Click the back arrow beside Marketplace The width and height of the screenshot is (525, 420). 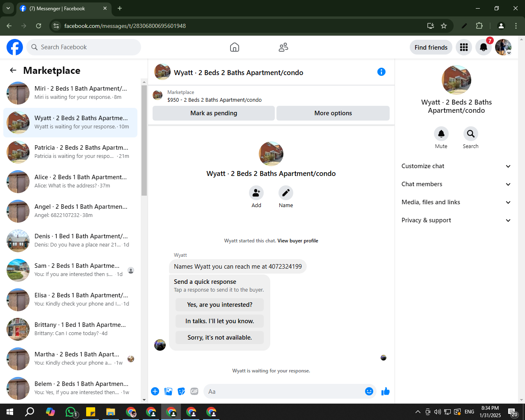13,70
